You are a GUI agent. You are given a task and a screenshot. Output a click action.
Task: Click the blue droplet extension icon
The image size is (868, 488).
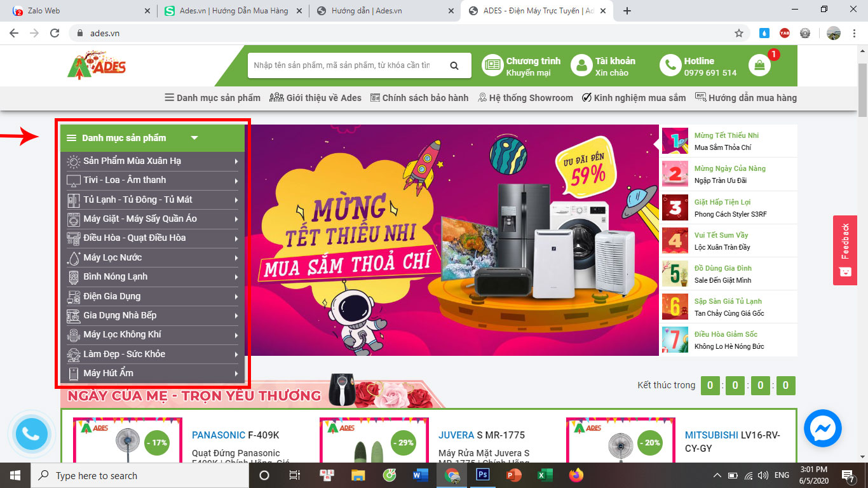pos(764,33)
